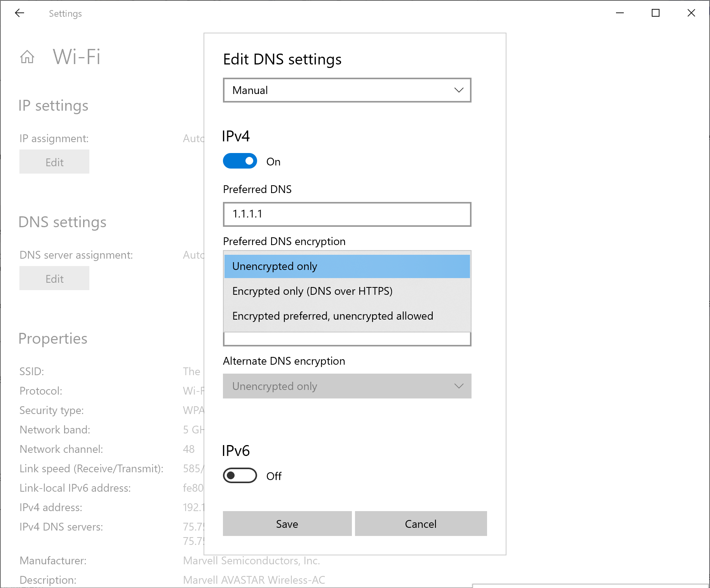Cancel editing DNS settings
710x588 pixels.
tap(420, 524)
